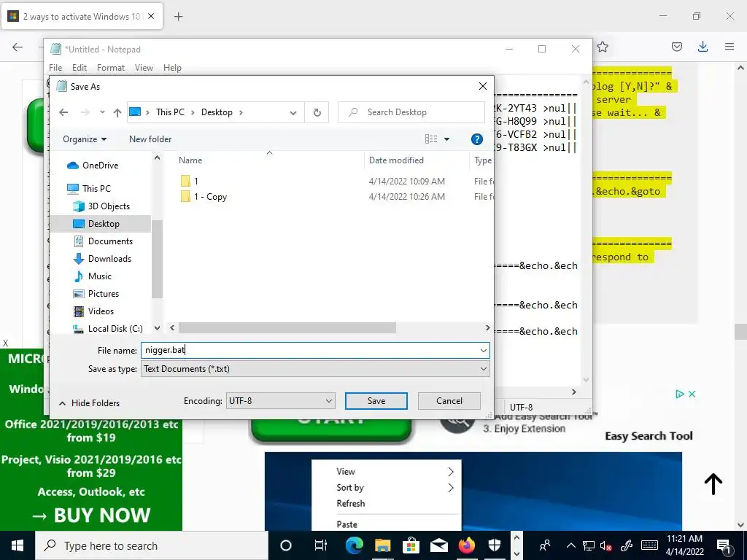
Task: Go back in the Save As dialog
Action: pyautogui.click(x=63, y=112)
